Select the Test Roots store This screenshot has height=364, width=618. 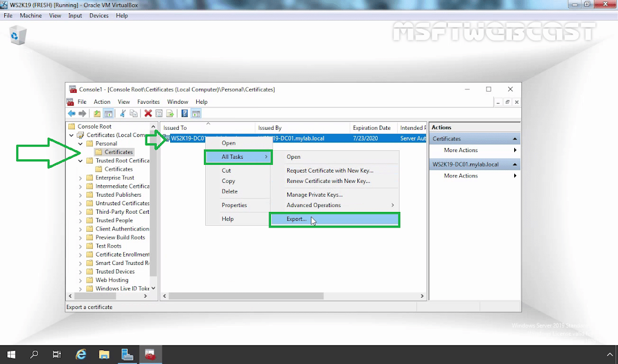[x=109, y=246]
